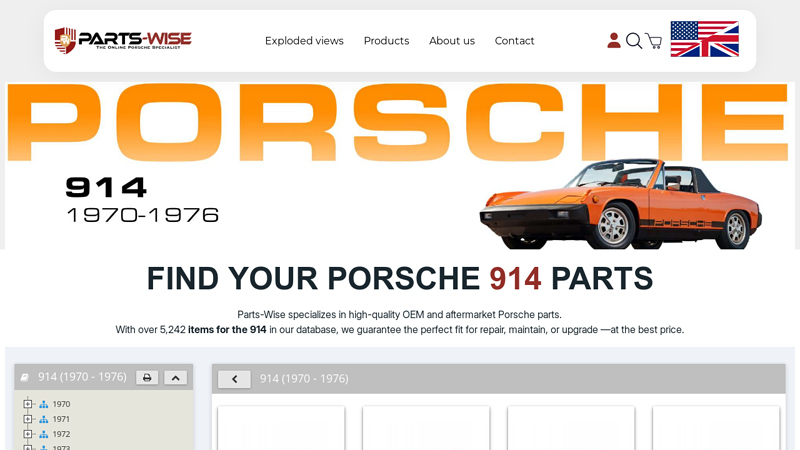Go to About us page
Screen dimensions: 800x450
point(452,41)
